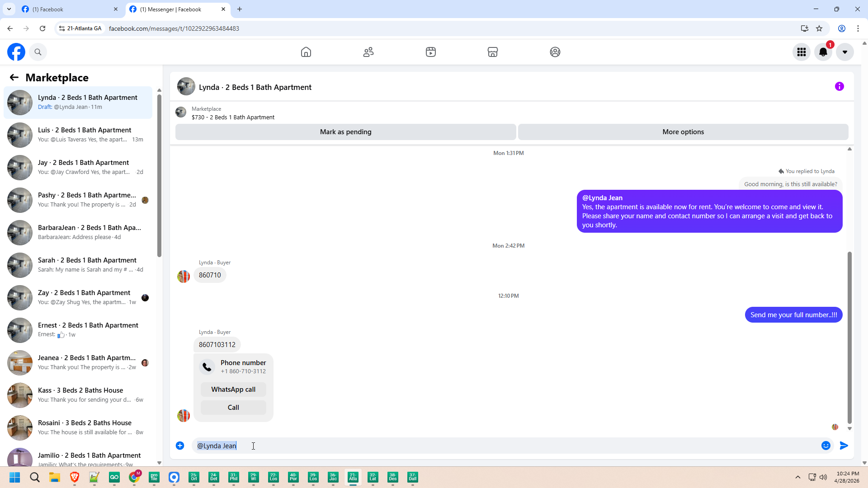Click the Call button under phone number
The height and width of the screenshot is (488, 868).
(x=233, y=408)
